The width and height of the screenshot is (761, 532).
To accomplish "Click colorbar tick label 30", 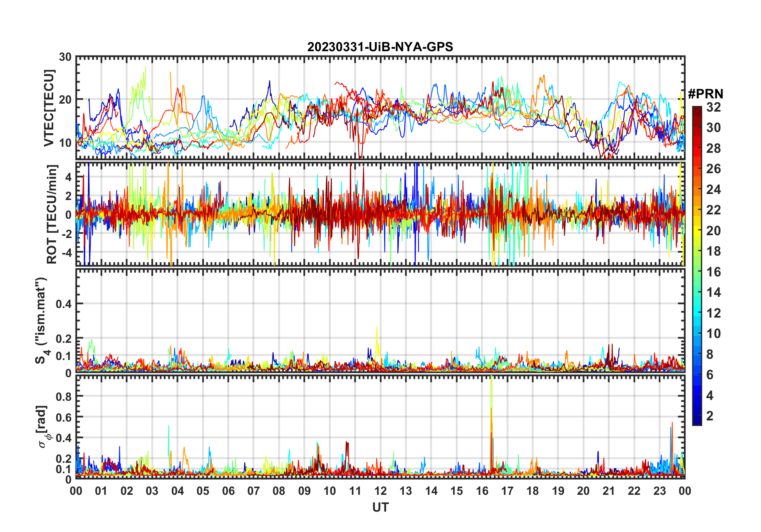I will [713, 128].
